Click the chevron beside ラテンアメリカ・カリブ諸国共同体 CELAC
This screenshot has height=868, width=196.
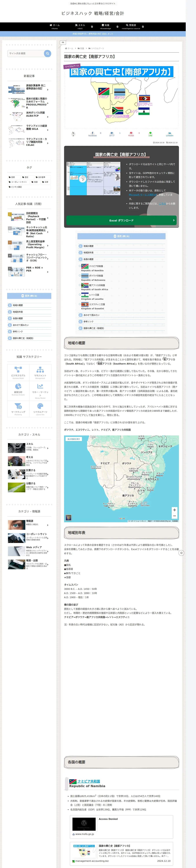pos(48,143)
